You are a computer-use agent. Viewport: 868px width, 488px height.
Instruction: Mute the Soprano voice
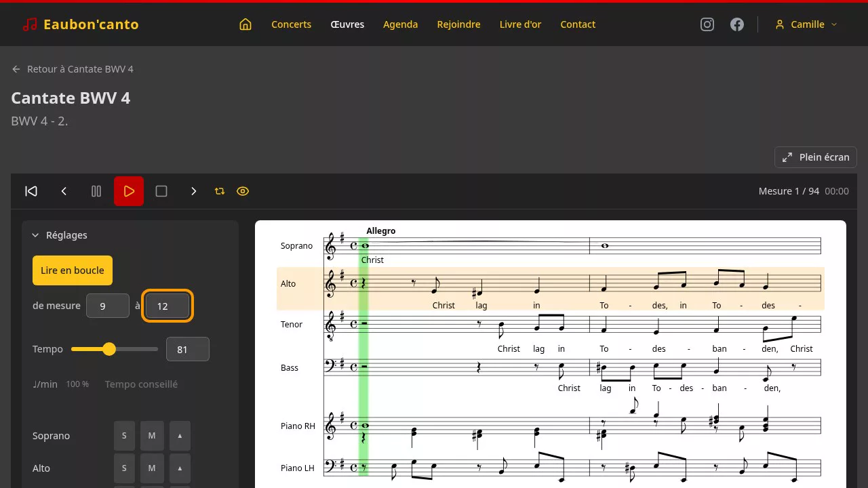click(x=152, y=436)
